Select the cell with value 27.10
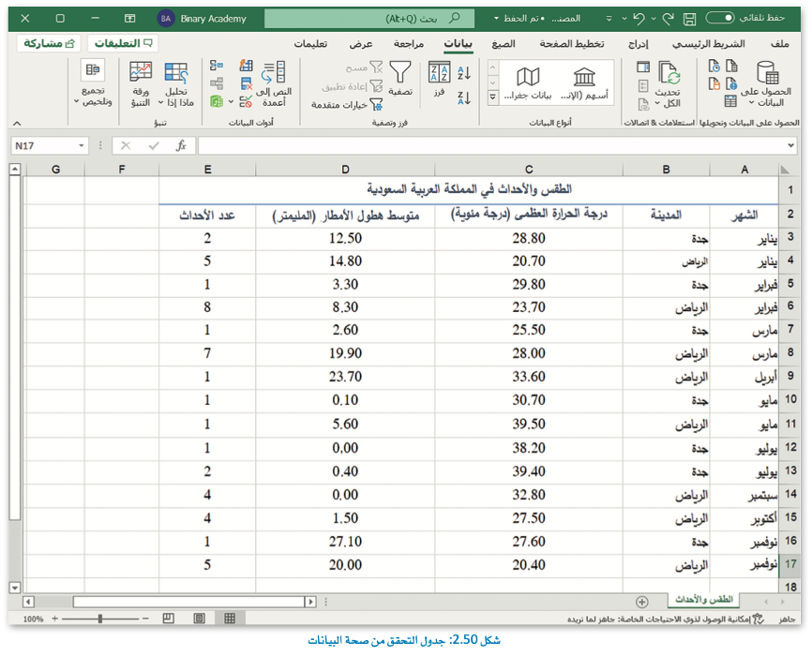The width and height of the screenshot is (812, 656). [345, 542]
